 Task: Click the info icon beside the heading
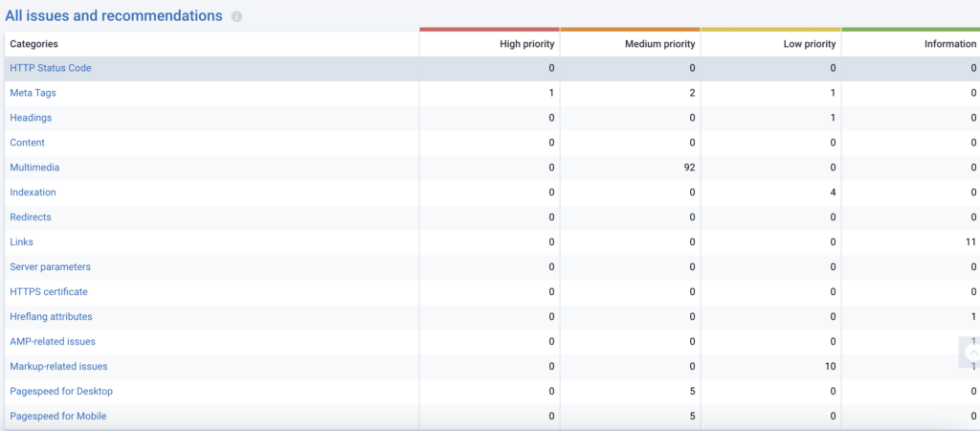(236, 17)
